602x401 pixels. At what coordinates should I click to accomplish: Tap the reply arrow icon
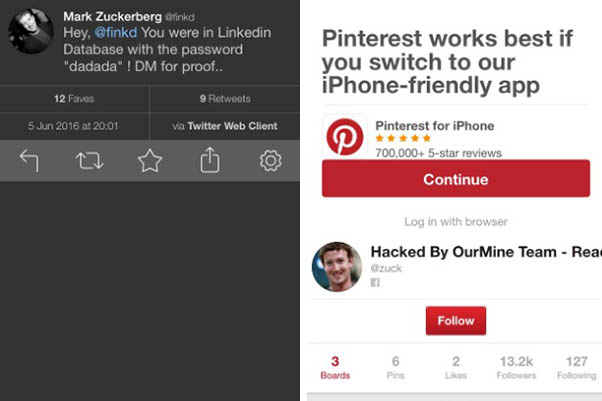tap(29, 161)
